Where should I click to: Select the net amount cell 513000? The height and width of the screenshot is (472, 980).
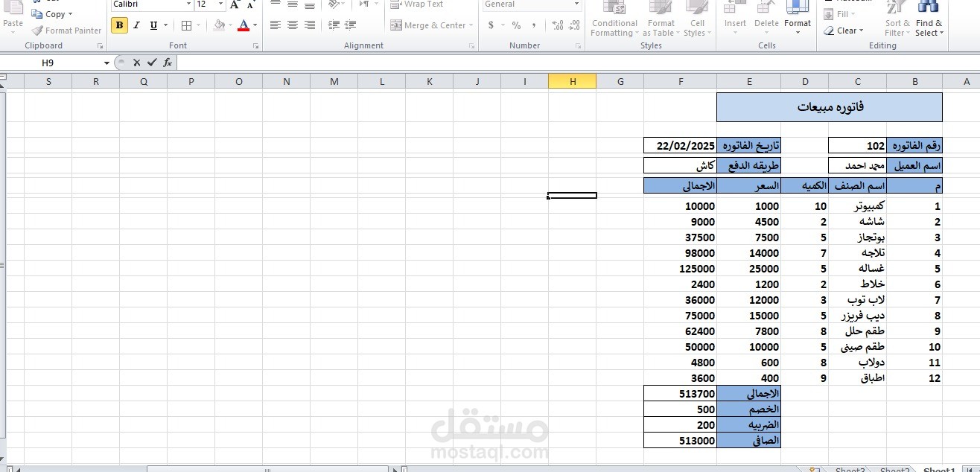tap(681, 440)
